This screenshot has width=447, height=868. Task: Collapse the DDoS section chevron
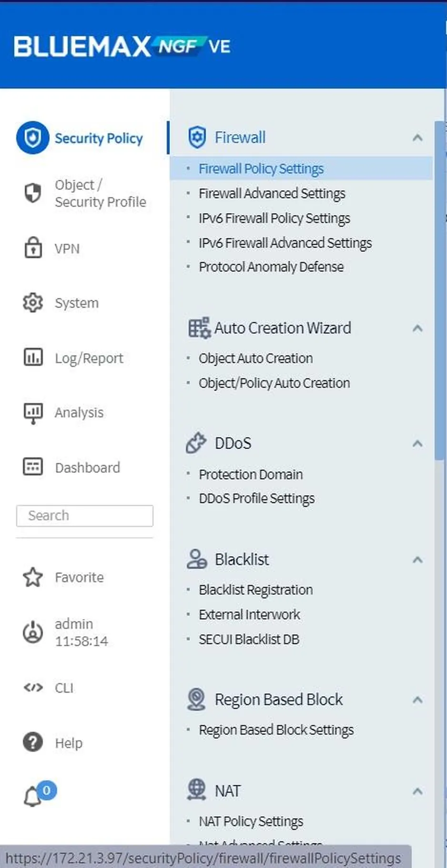pyautogui.click(x=417, y=444)
